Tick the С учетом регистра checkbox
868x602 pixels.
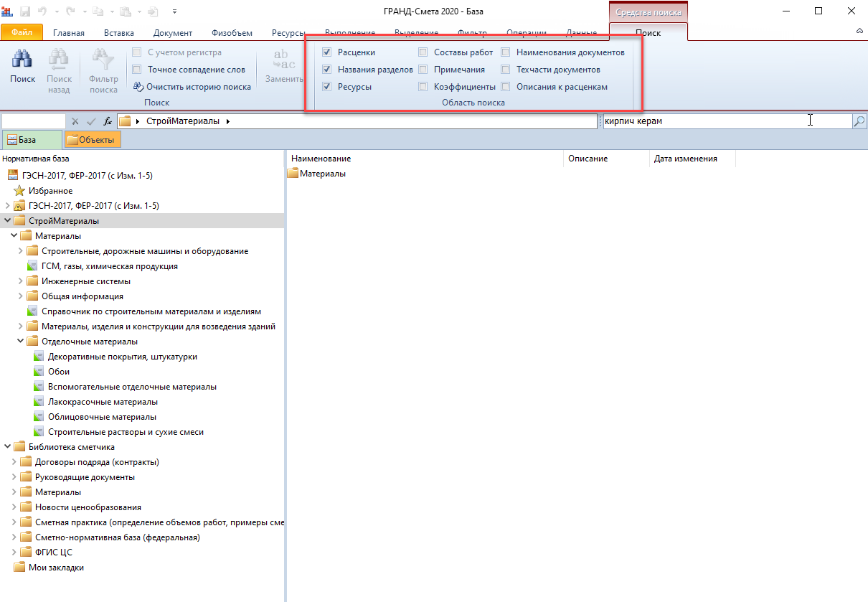click(x=137, y=52)
